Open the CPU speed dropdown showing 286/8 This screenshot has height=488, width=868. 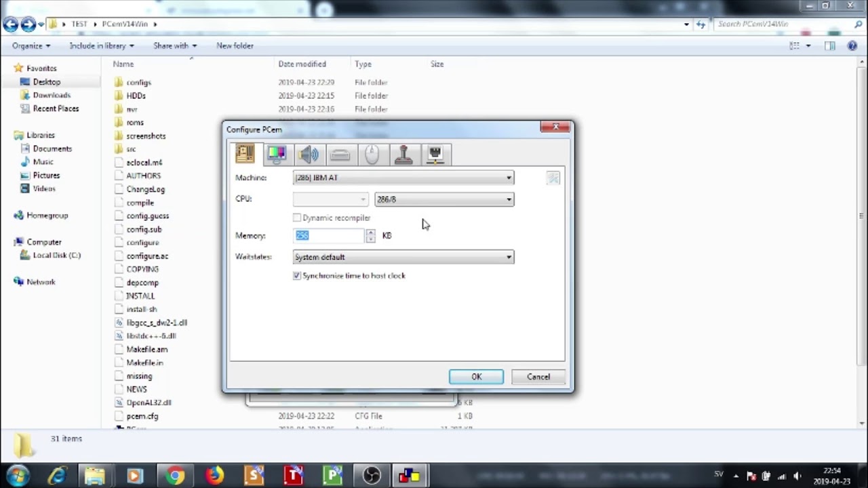[444, 199]
